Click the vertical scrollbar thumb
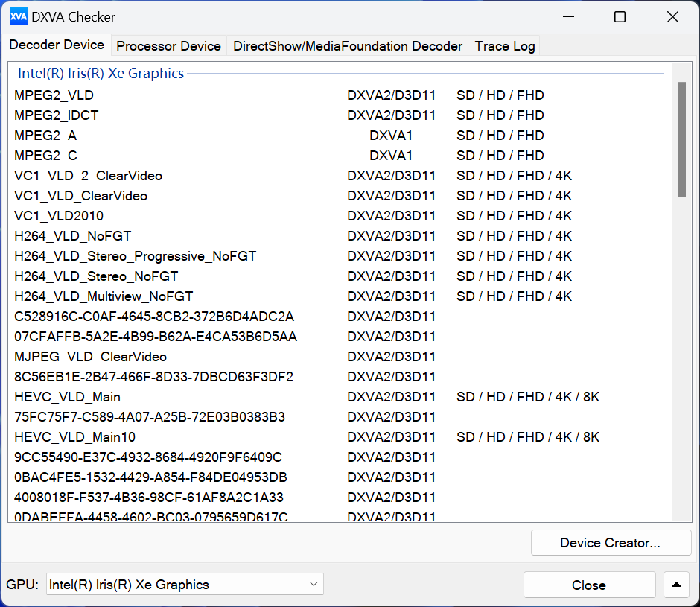 point(681,139)
